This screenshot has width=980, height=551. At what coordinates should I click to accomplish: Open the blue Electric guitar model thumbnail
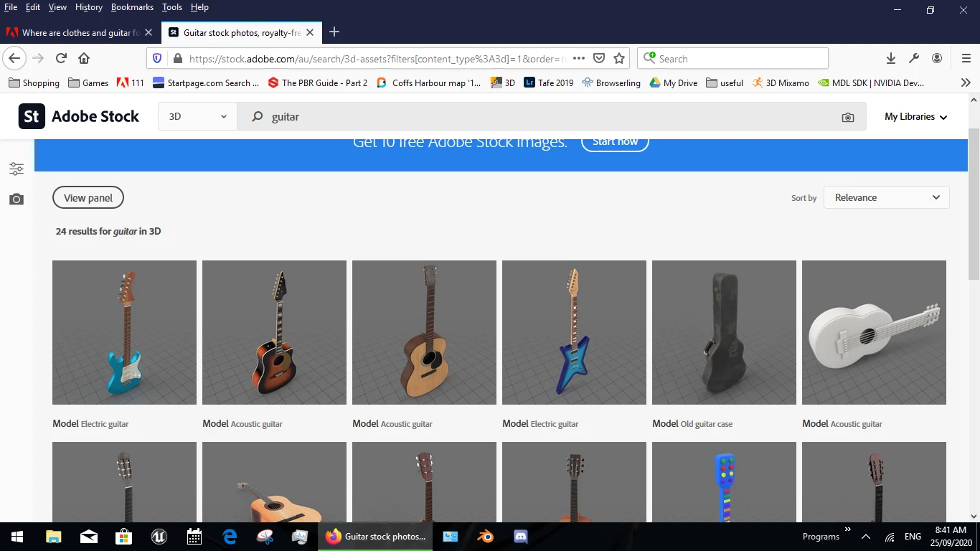click(x=124, y=332)
